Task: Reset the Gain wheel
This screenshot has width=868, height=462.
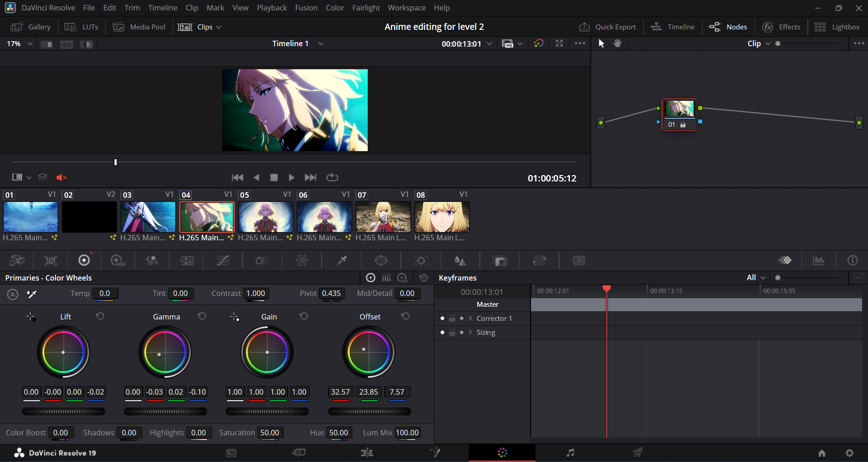Action: (x=304, y=316)
